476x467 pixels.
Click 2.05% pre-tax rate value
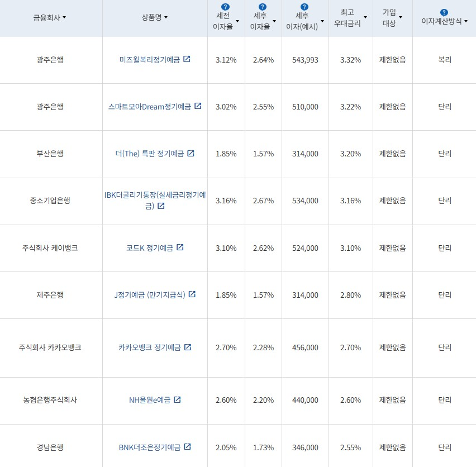(x=226, y=447)
